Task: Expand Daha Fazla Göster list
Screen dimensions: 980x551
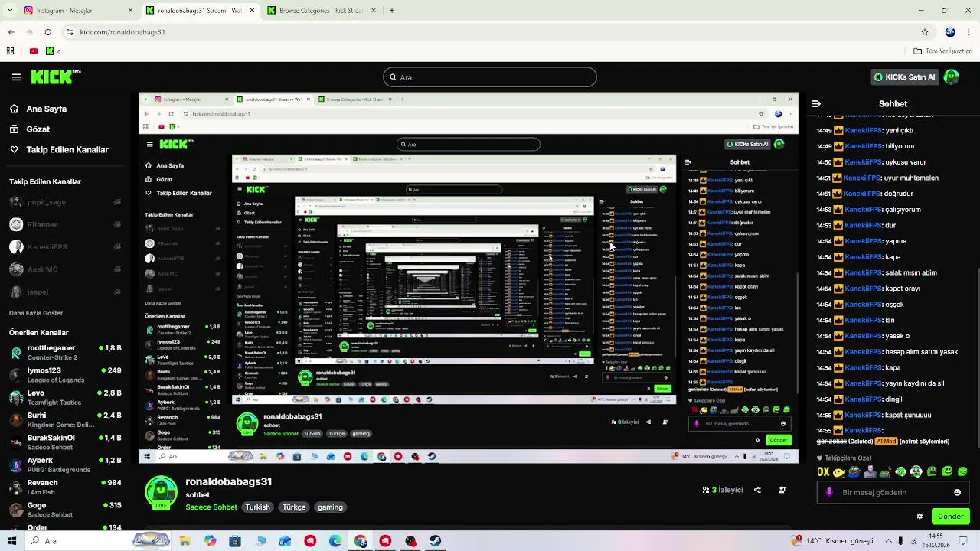Action: 36,313
